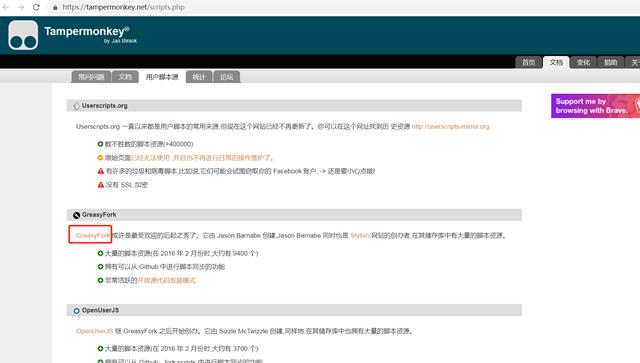Click the browser forward arrow
640x363 pixels.
click(21, 7)
